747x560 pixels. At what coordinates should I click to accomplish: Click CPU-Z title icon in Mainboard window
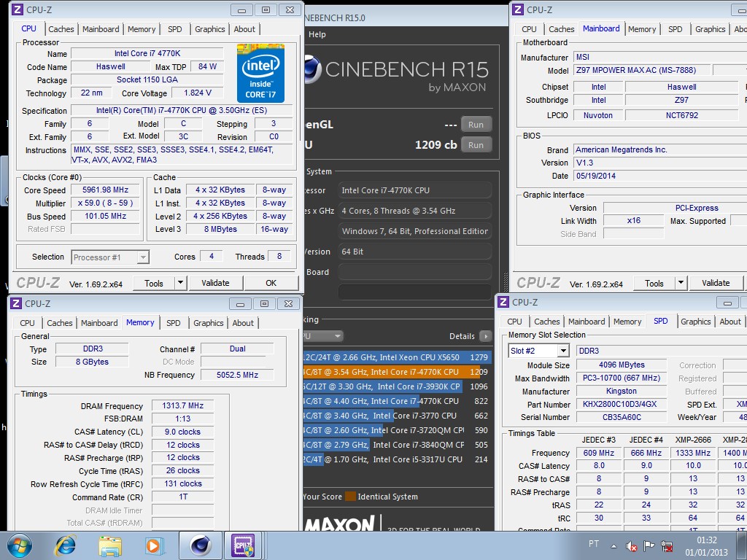(x=517, y=9)
